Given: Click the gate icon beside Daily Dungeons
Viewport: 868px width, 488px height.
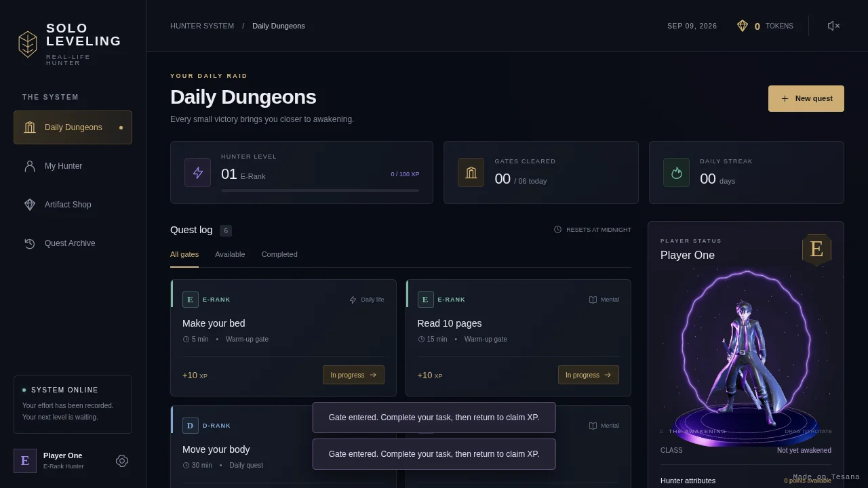Looking at the screenshot, I should (30, 127).
